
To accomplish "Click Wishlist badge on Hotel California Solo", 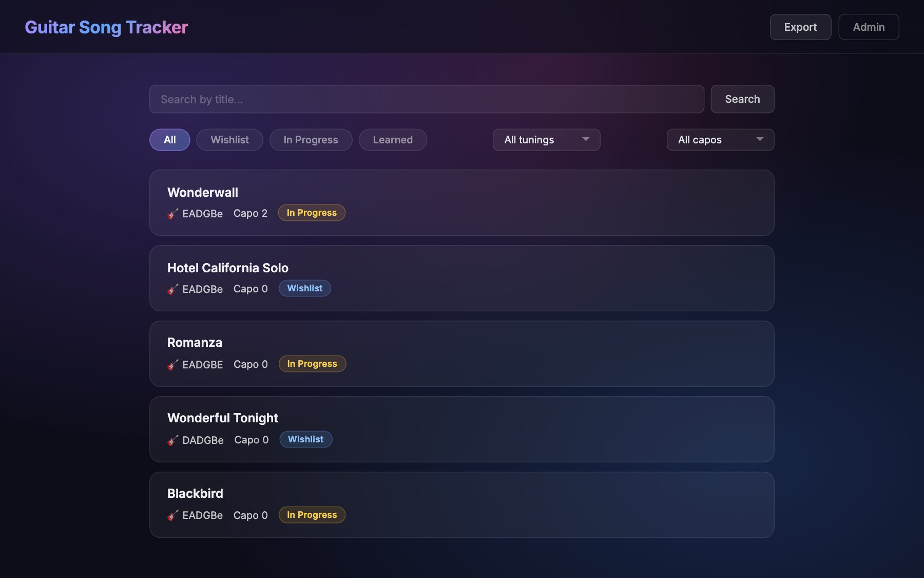I will tap(305, 288).
